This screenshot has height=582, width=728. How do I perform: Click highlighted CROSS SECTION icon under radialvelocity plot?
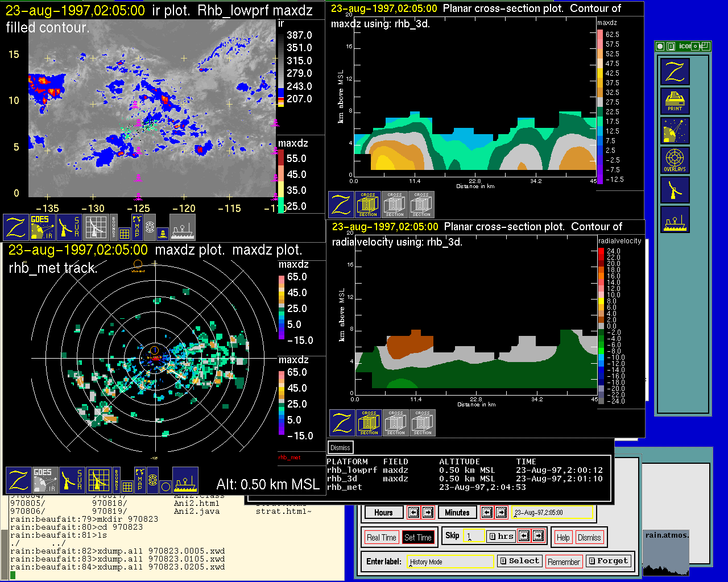(369, 423)
